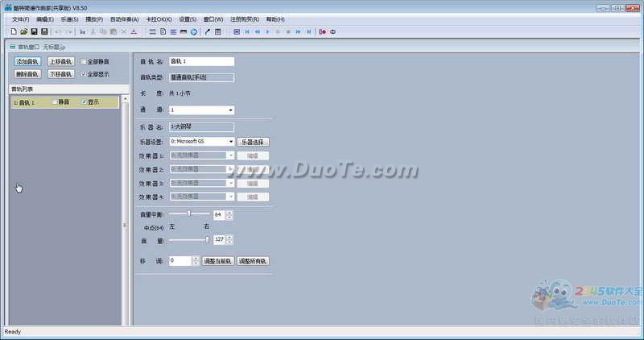This screenshot has height=340, width=644.
Task: Open the 自动伴奏(A) menu
Action: [124, 19]
